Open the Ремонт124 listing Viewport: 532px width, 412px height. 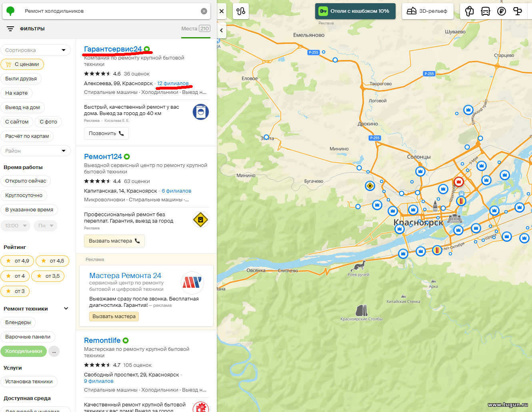click(x=103, y=156)
